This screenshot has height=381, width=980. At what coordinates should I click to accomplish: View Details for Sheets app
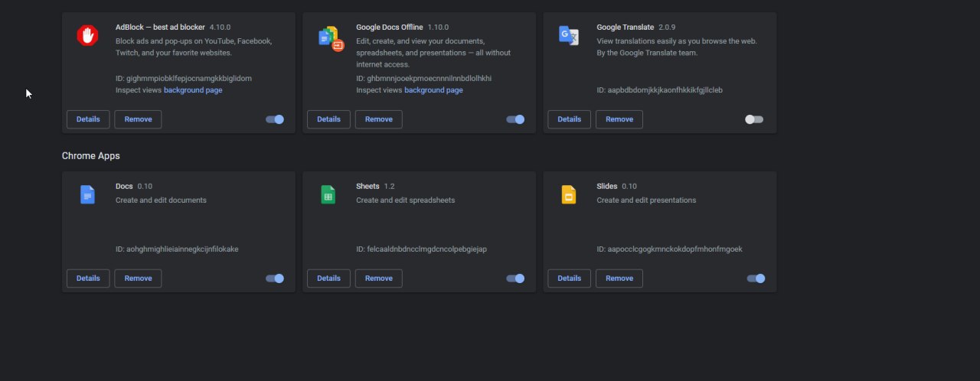[x=328, y=278]
